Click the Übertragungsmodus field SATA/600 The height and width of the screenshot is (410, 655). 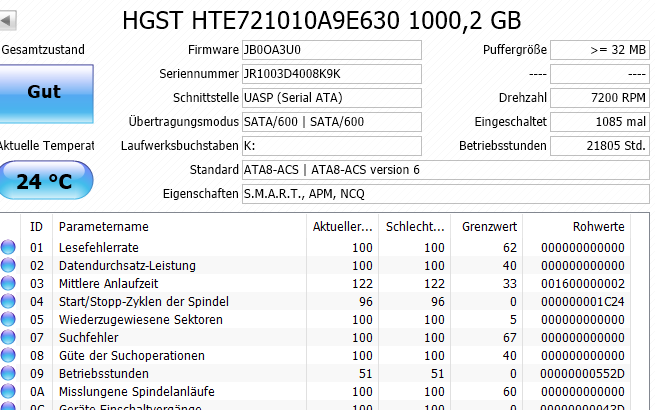pyautogui.click(x=332, y=122)
